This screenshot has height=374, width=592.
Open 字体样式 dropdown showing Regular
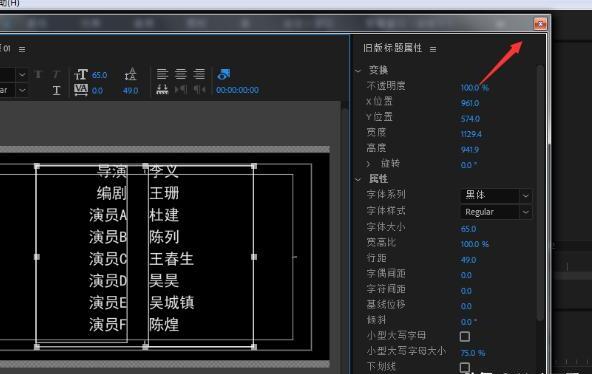[x=496, y=212]
